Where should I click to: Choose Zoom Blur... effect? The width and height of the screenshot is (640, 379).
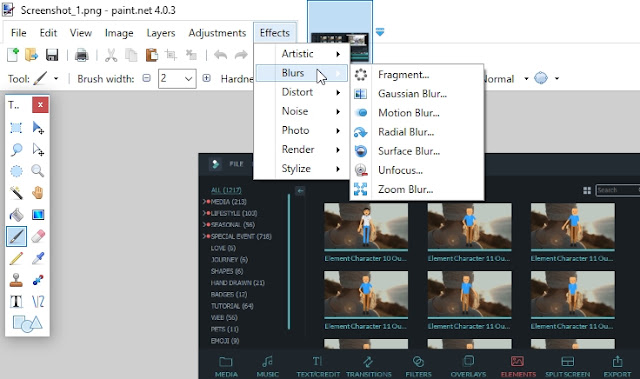[417, 190]
